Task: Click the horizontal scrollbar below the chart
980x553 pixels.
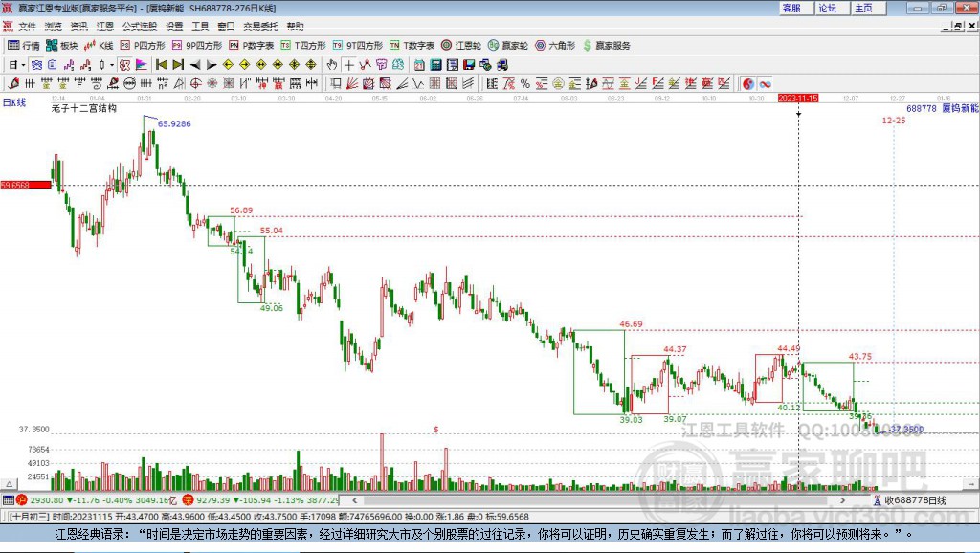Action: point(599,499)
